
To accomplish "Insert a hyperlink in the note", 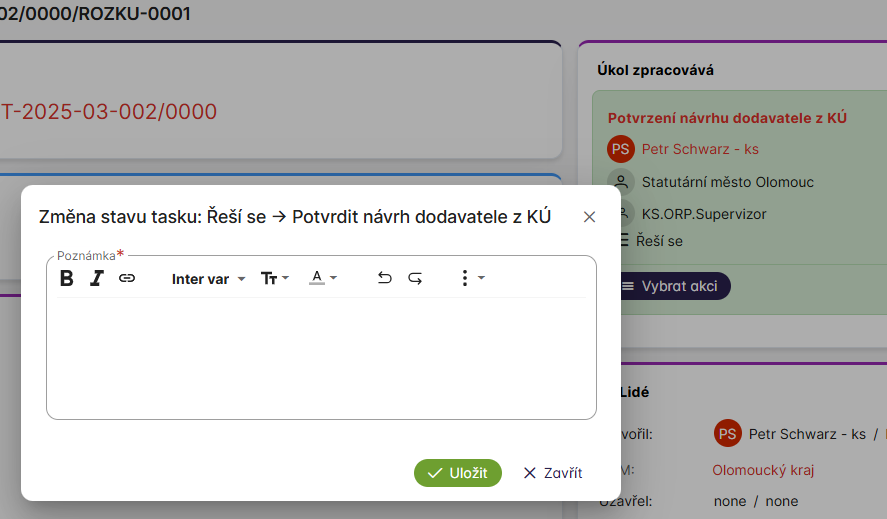I will point(127,278).
